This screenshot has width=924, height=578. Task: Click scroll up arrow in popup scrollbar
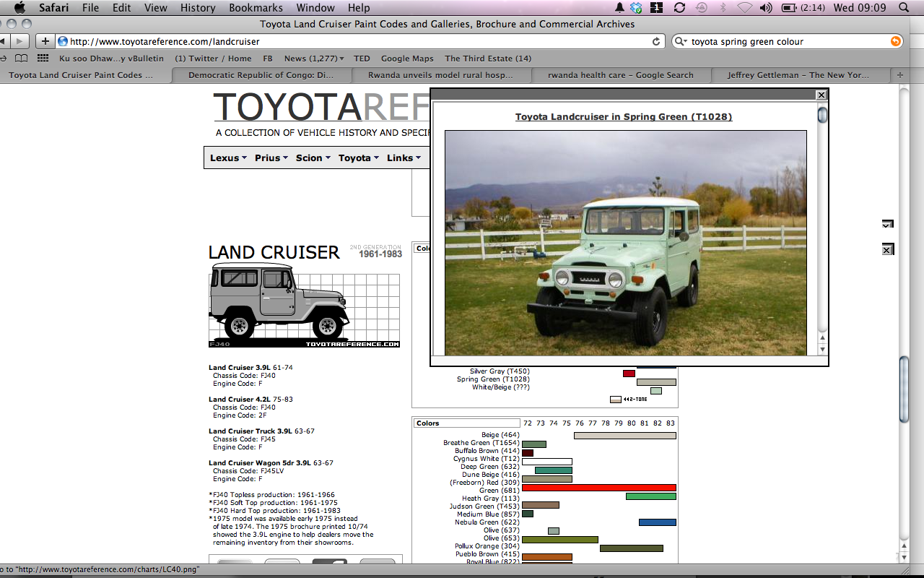821,338
